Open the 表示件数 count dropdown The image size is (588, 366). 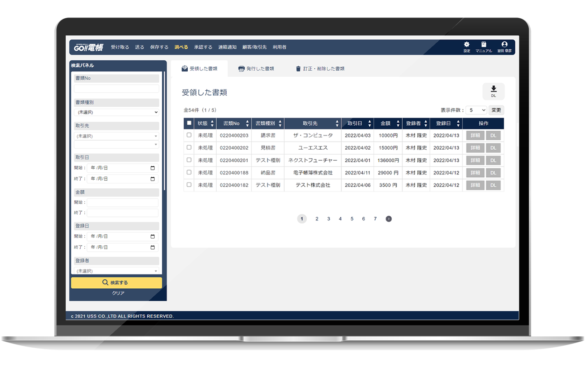point(476,110)
